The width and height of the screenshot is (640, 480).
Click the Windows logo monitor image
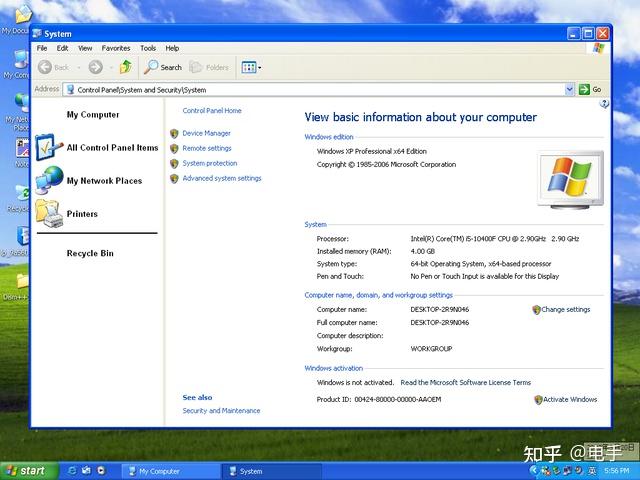tap(570, 180)
